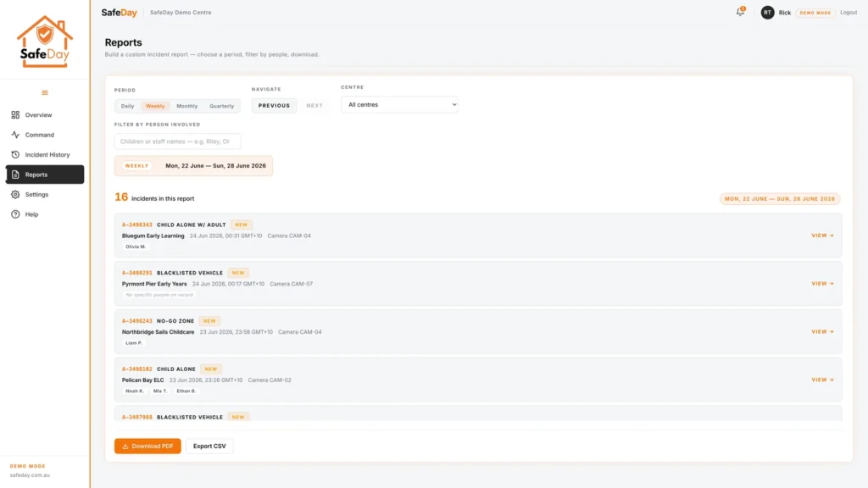Click the Camera CAM-02 label
The height and width of the screenshot is (488, 868).
tap(270, 380)
